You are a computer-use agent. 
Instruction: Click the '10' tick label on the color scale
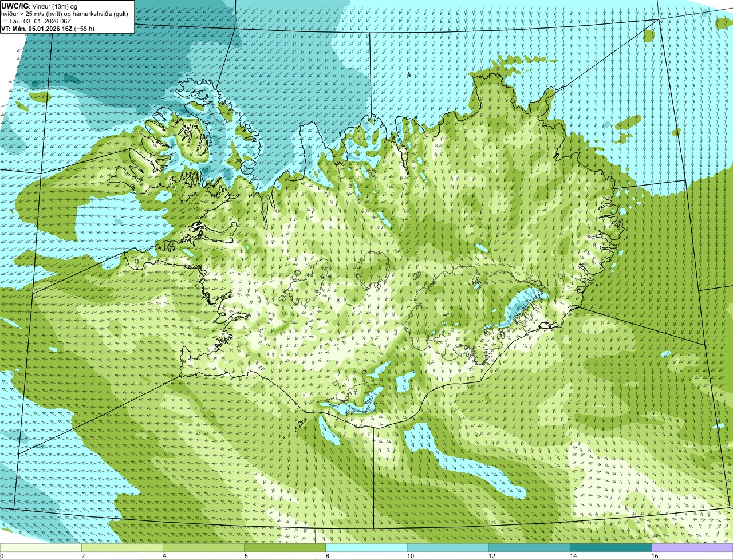coord(410,556)
